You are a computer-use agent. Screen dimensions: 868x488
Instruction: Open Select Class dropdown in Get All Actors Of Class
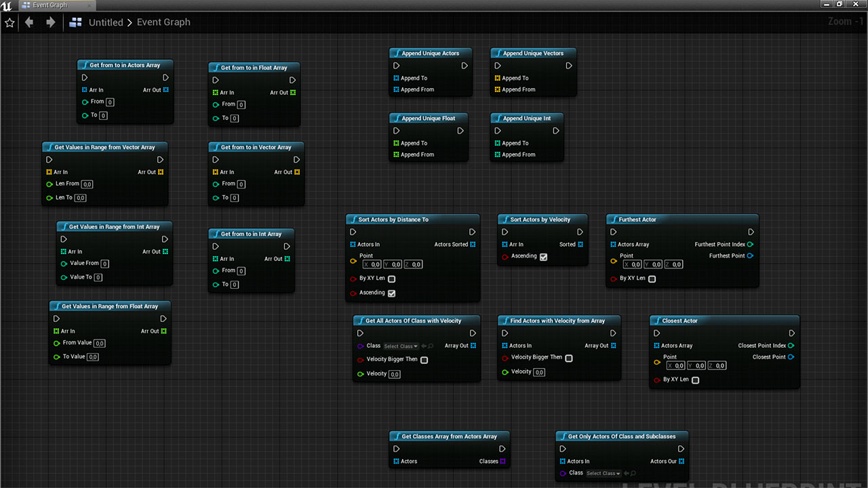[x=401, y=346]
